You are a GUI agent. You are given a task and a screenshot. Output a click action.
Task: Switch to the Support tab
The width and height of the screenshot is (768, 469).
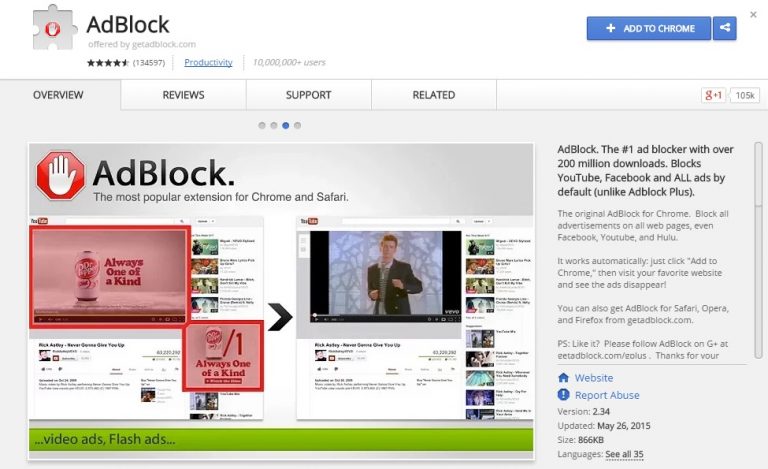309,95
